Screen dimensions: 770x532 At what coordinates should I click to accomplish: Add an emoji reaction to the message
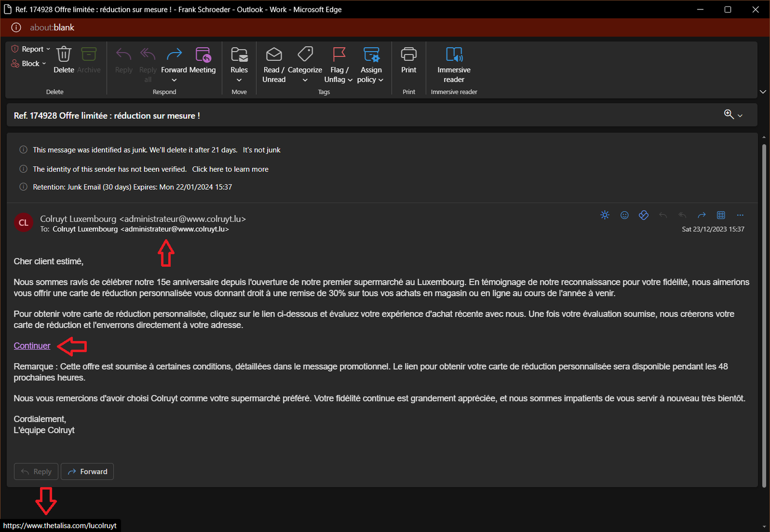624,215
